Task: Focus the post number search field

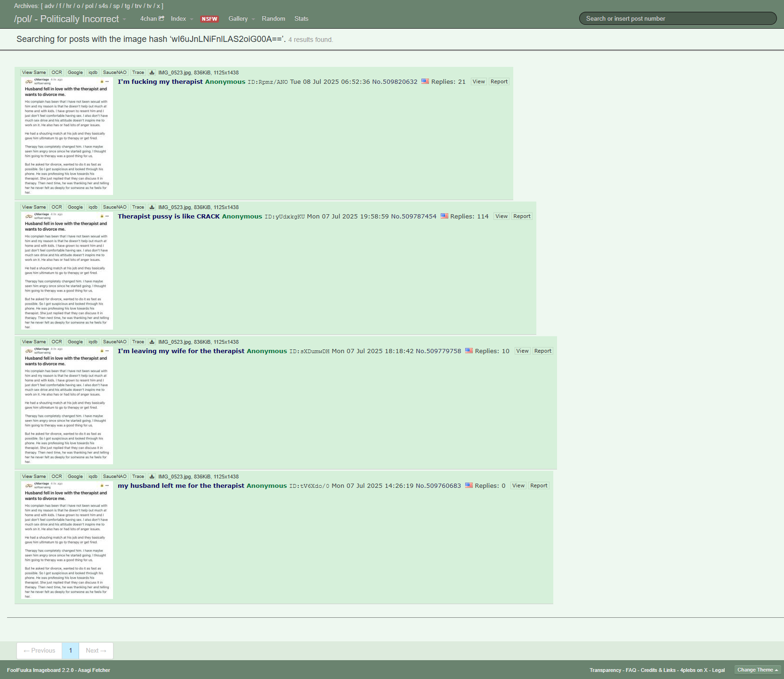Action: tap(678, 18)
